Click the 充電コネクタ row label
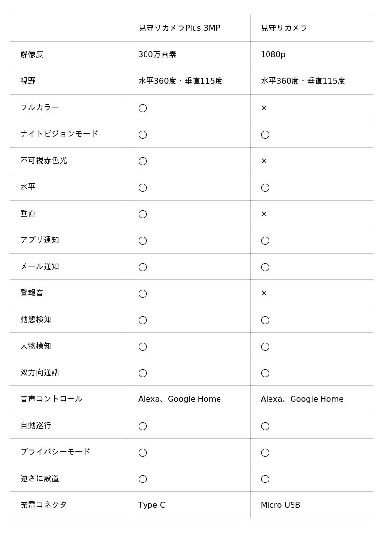 [x=44, y=505]
